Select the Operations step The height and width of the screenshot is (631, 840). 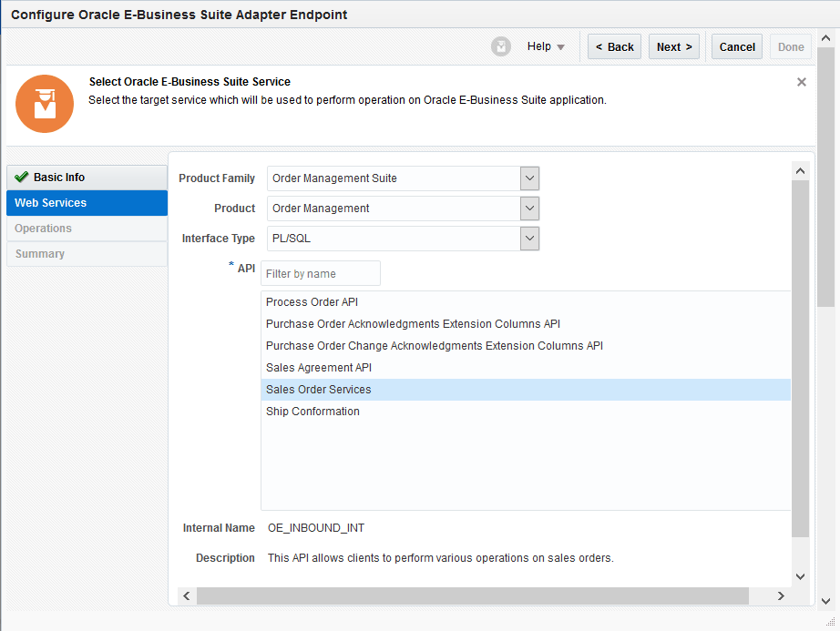pyautogui.click(x=87, y=229)
